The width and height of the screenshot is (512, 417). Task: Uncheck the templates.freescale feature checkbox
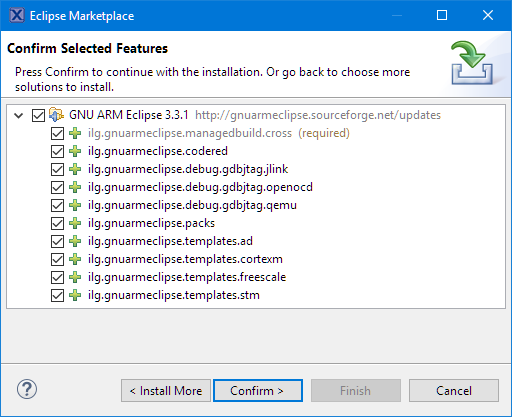click(57, 277)
